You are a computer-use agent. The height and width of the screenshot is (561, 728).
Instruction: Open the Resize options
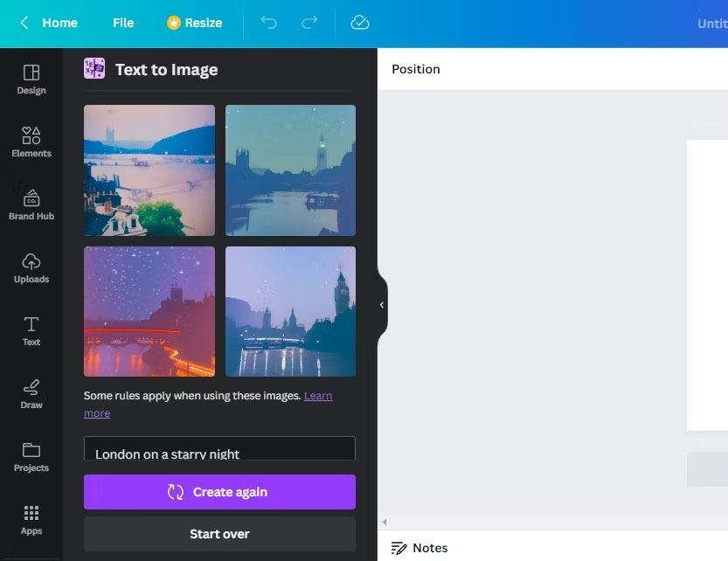tap(194, 23)
